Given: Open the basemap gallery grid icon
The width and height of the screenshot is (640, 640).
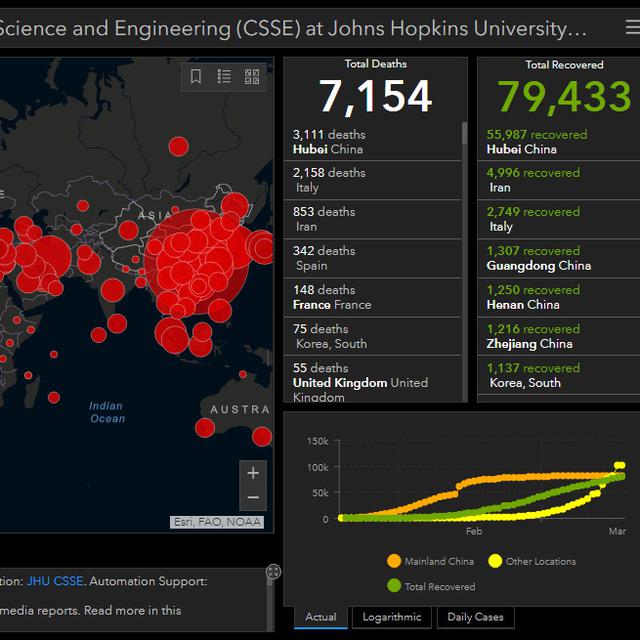Looking at the screenshot, I should 252,76.
